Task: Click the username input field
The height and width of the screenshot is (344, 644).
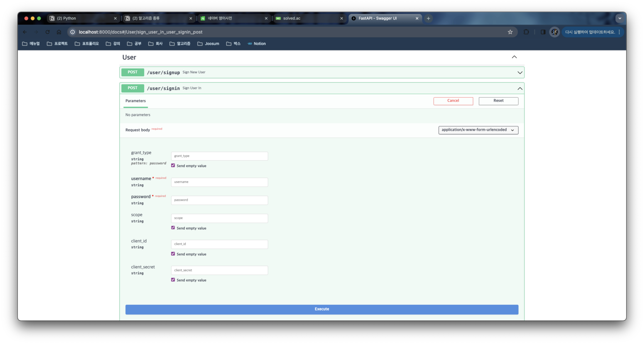Action: pyautogui.click(x=219, y=182)
